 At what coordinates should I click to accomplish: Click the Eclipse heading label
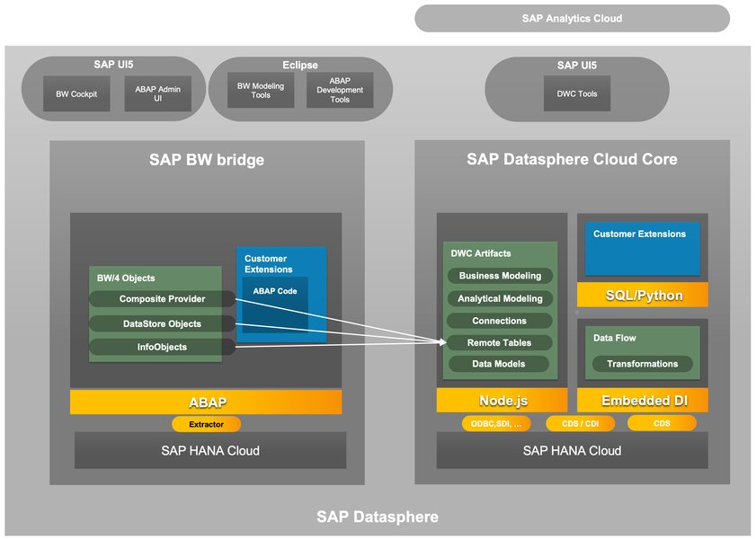click(300, 65)
